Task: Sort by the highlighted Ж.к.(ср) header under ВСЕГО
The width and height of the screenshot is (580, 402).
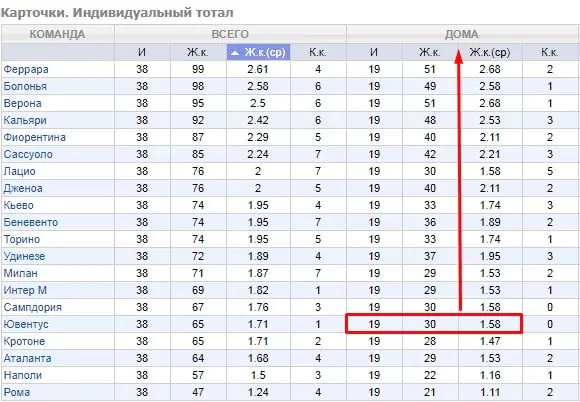Action: coord(258,52)
